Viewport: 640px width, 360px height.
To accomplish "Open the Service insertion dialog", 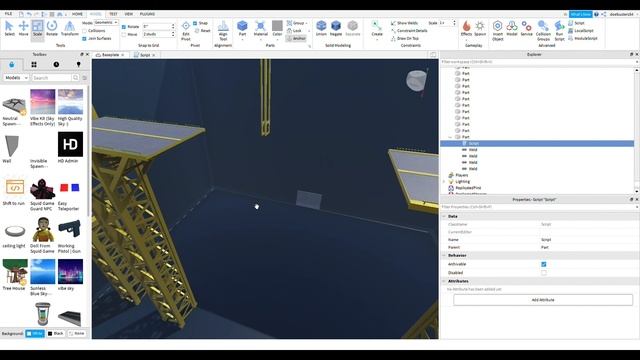I will 527,28.
